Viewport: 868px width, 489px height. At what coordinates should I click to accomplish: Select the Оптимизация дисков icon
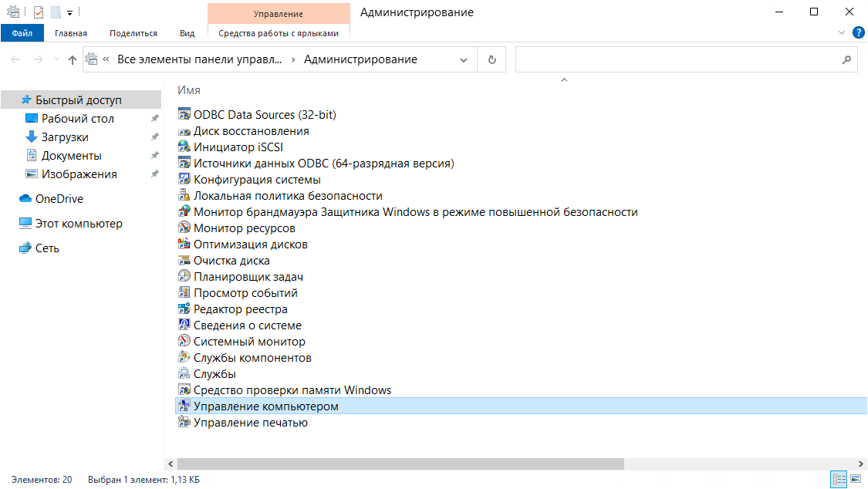point(184,244)
